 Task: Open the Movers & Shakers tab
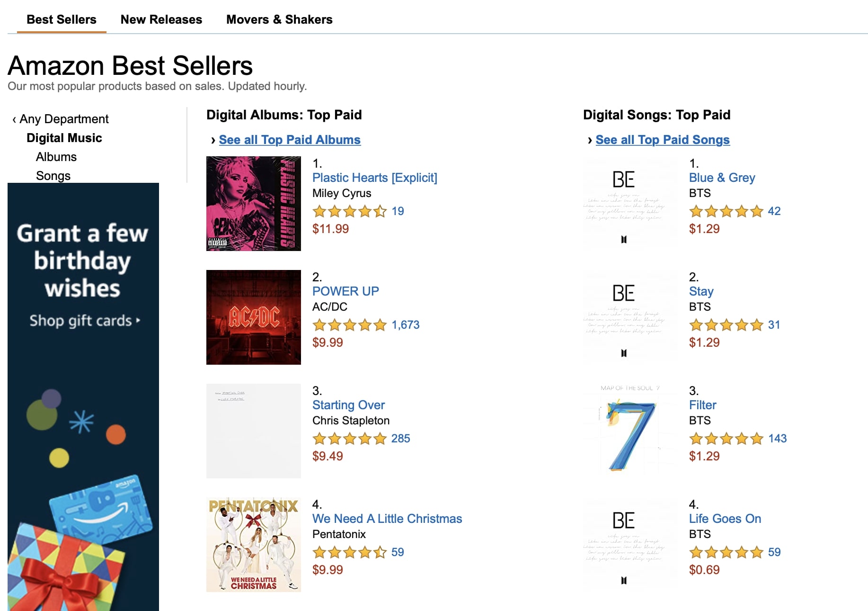(x=279, y=19)
